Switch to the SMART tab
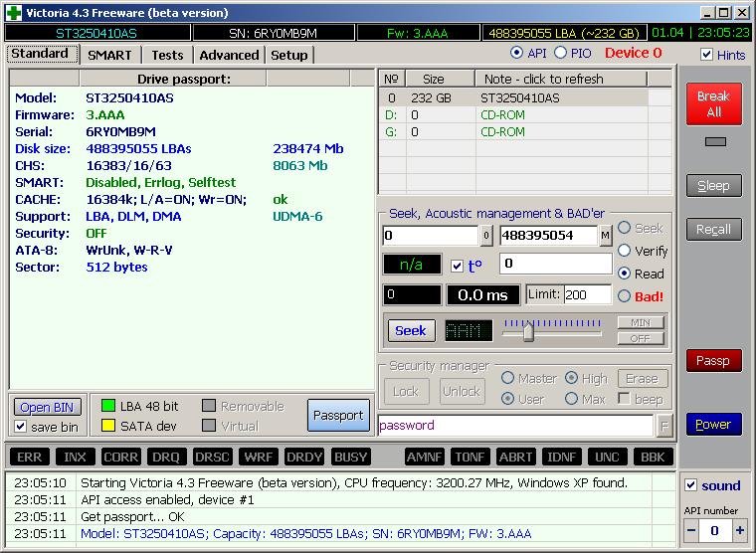This screenshot has width=756, height=553. [x=109, y=55]
